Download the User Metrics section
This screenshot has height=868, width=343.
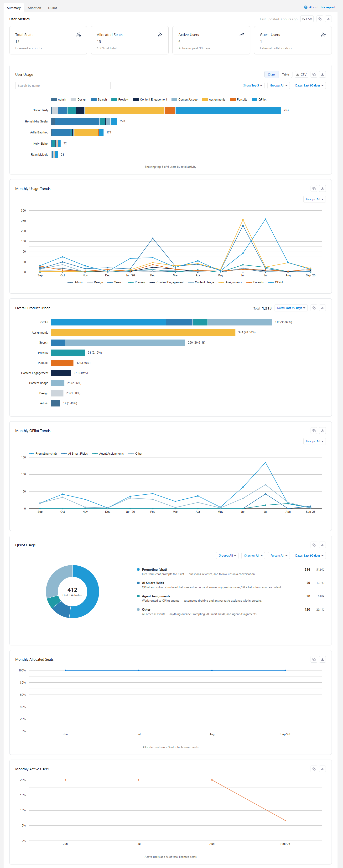click(x=328, y=19)
